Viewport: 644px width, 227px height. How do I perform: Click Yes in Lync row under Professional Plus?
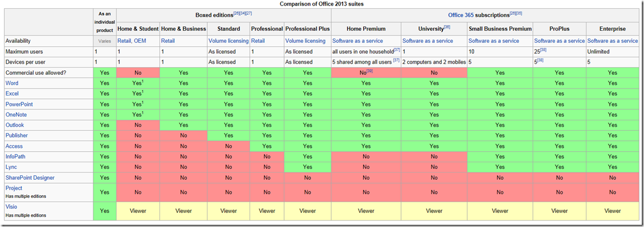click(307, 167)
